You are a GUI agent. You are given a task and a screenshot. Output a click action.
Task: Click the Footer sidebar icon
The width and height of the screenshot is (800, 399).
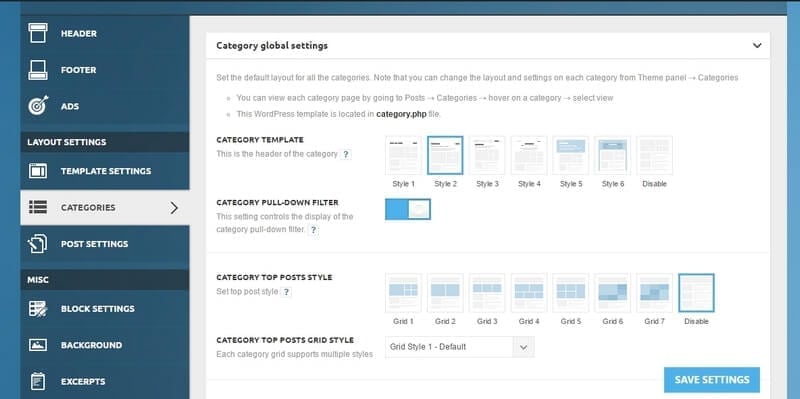coord(38,70)
